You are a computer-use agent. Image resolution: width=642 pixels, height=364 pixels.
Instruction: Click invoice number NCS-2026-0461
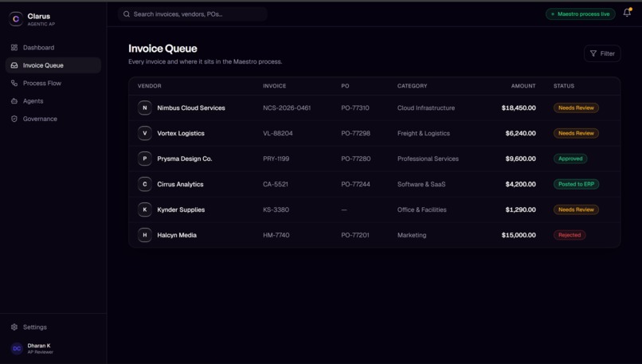(x=287, y=108)
